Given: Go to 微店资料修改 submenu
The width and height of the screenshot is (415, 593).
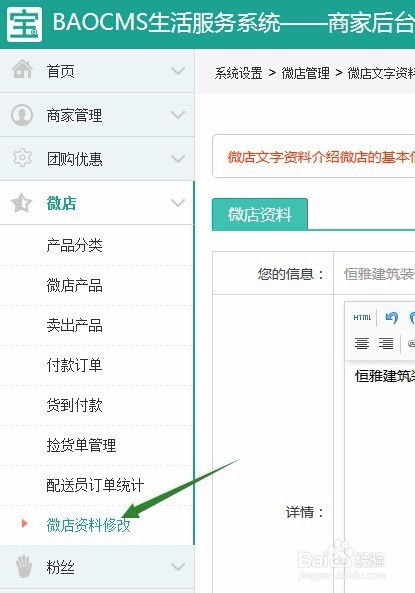Looking at the screenshot, I should point(89,525).
